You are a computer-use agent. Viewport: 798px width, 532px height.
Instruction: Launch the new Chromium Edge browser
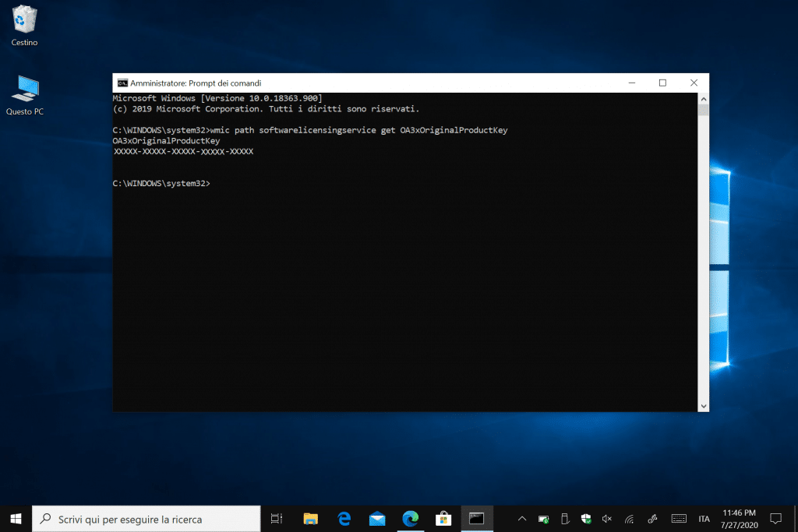pos(411,518)
